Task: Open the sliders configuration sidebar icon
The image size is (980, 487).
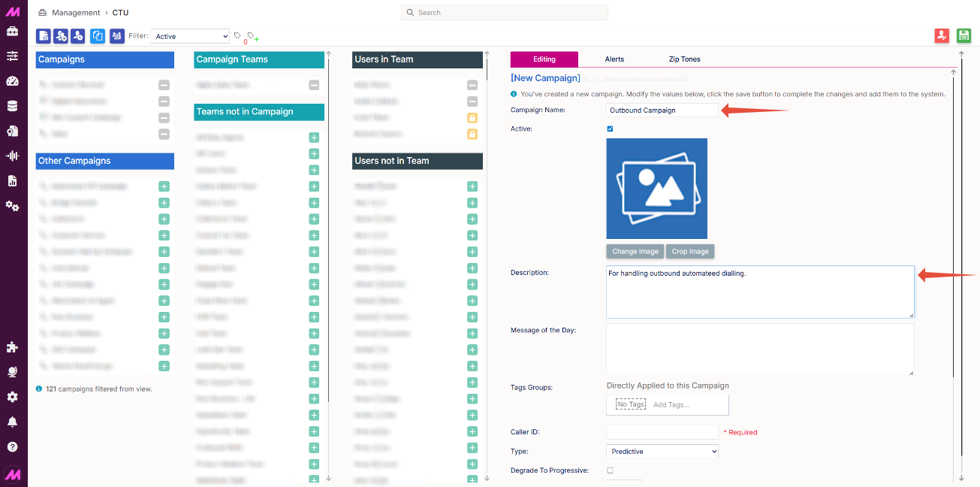Action: tap(12, 56)
